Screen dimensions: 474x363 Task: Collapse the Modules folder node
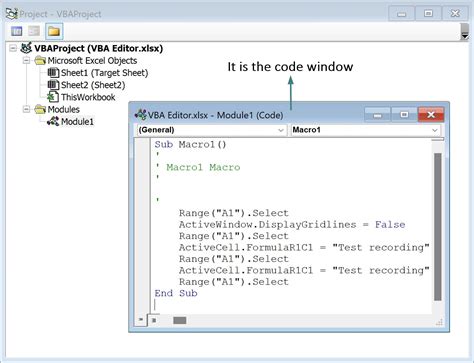26,109
